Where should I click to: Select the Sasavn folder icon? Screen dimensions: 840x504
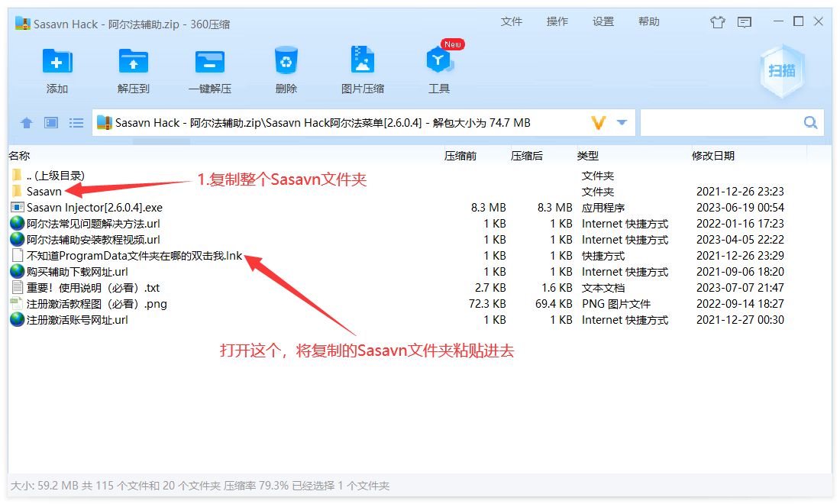point(17,191)
